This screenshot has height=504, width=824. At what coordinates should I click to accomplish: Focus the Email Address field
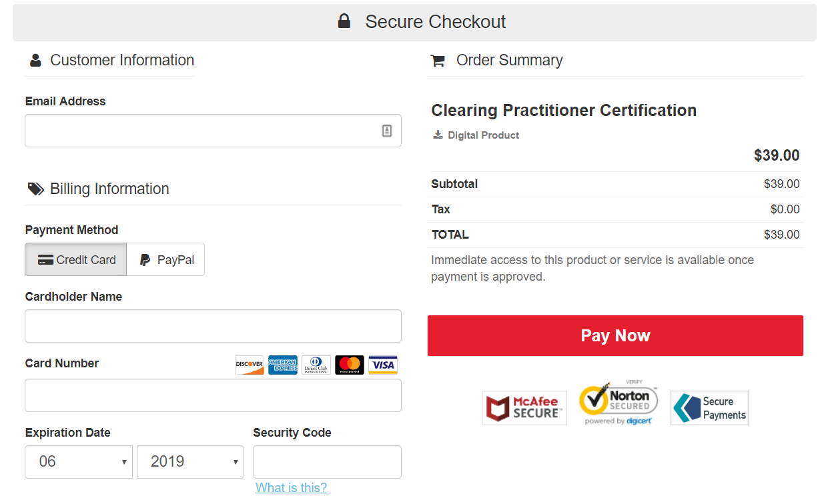(200, 131)
